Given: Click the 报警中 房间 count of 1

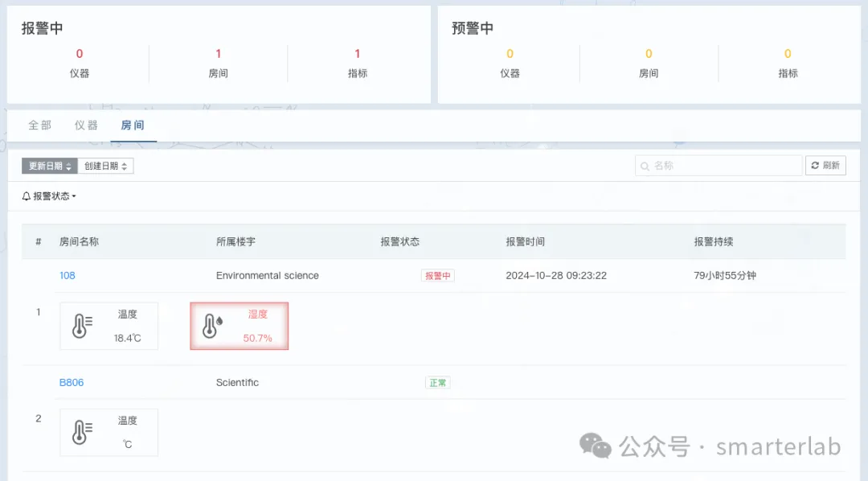Looking at the screenshot, I should click(x=218, y=54).
